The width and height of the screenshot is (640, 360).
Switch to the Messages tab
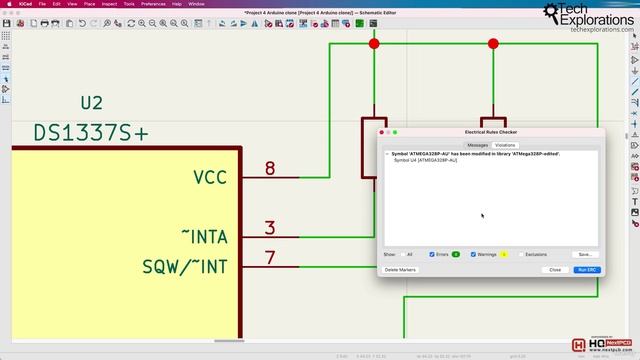click(x=478, y=145)
